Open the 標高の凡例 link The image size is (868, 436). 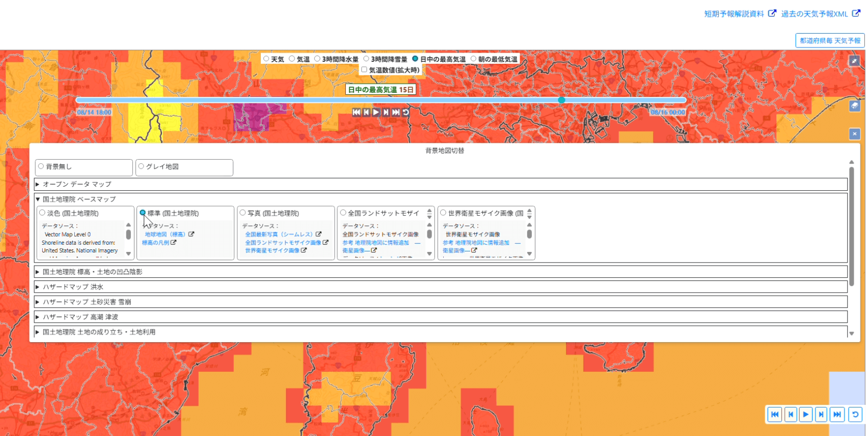tap(155, 243)
